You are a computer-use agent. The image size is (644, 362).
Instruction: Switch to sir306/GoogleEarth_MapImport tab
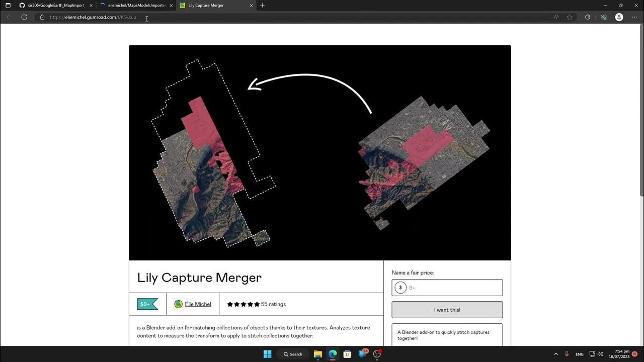pos(55,5)
